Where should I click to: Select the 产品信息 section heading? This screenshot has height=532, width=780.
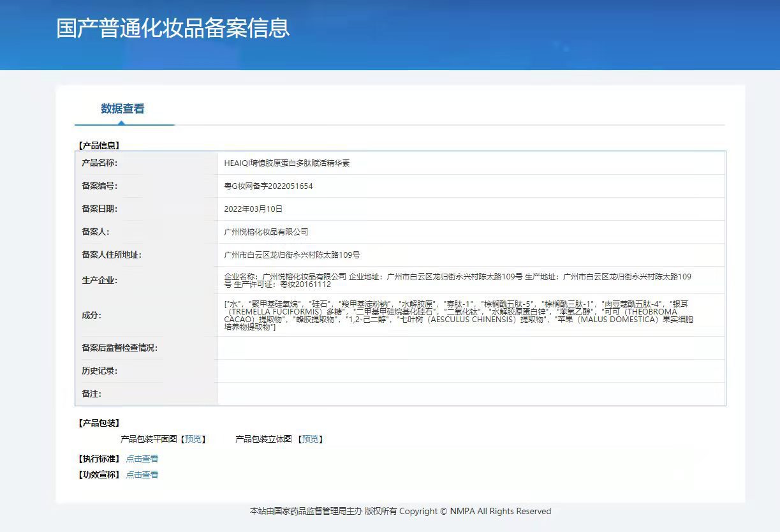[x=99, y=145]
